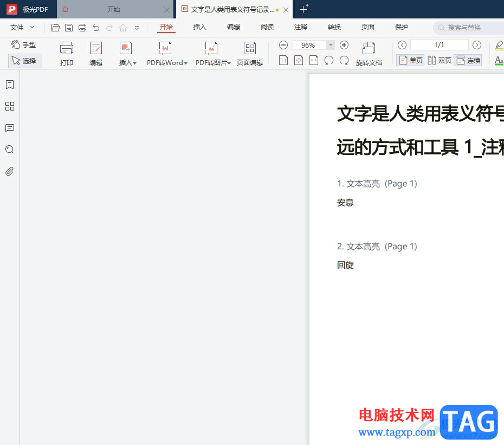Image resolution: width=504 pixels, height=445 pixels.
Task: Open the 保护 ribbon tab
Action: 402,27
